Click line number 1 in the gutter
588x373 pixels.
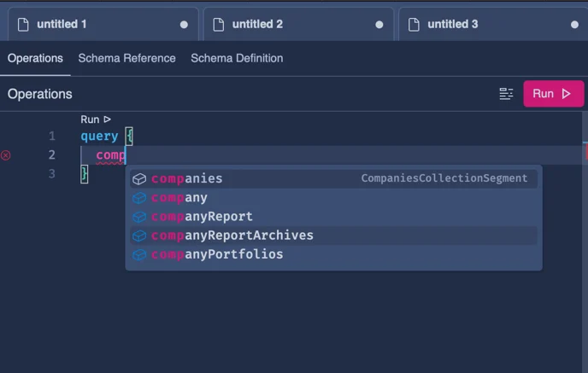click(52, 136)
